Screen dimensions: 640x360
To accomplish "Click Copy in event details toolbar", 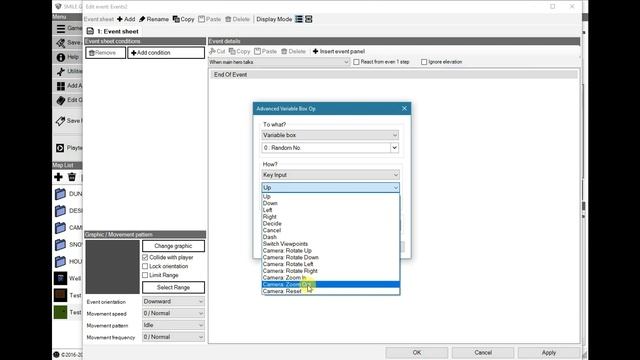I will [240, 51].
